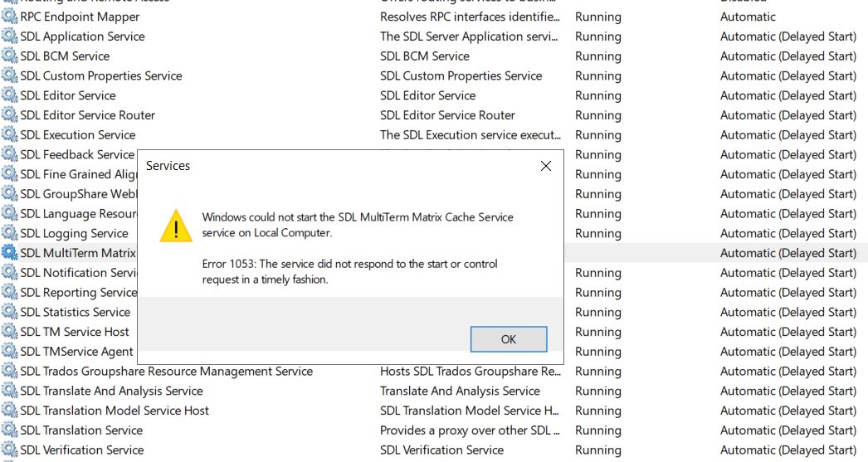868x462 pixels.
Task: Select the SDL Logging Service name
Action: pyautogui.click(x=74, y=234)
